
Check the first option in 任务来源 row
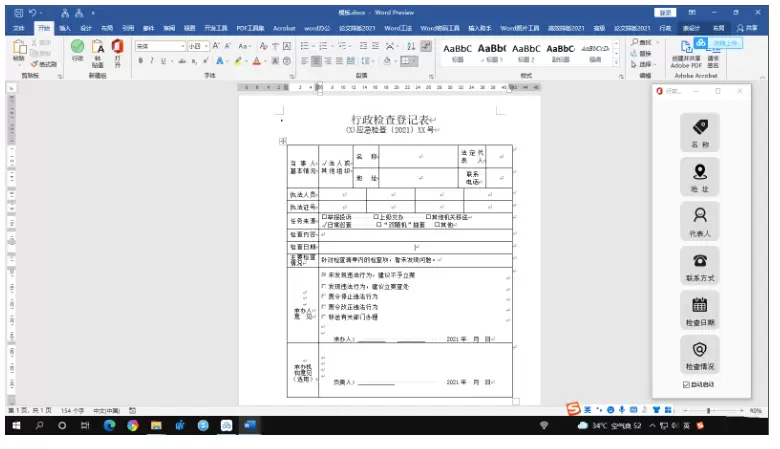[324, 217]
